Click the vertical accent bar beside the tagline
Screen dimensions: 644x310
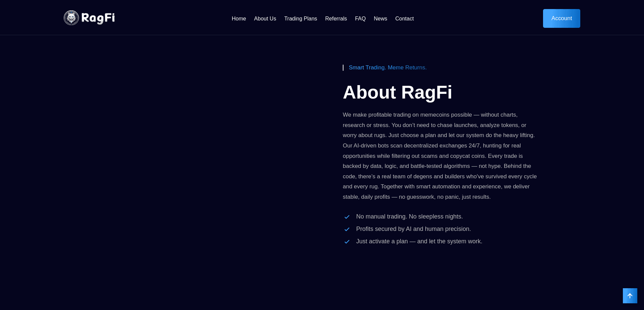[343, 67]
